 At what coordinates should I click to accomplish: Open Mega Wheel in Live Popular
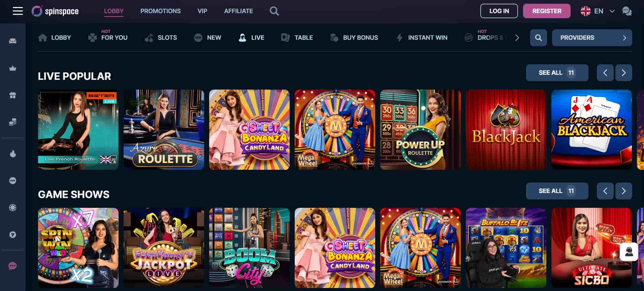tap(335, 130)
